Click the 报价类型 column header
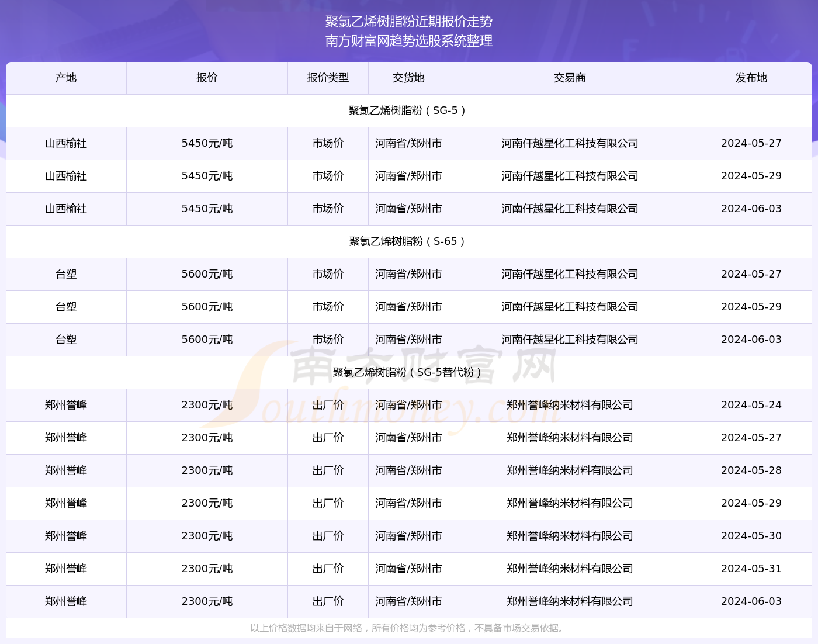The width and height of the screenshot is (818, 644). click(328, 78)
